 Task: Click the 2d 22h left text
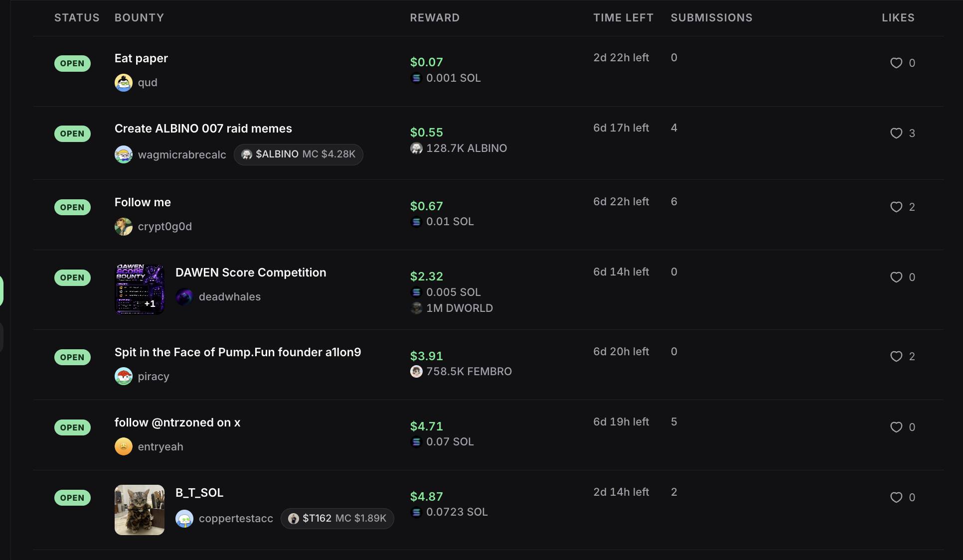point(621,58)
